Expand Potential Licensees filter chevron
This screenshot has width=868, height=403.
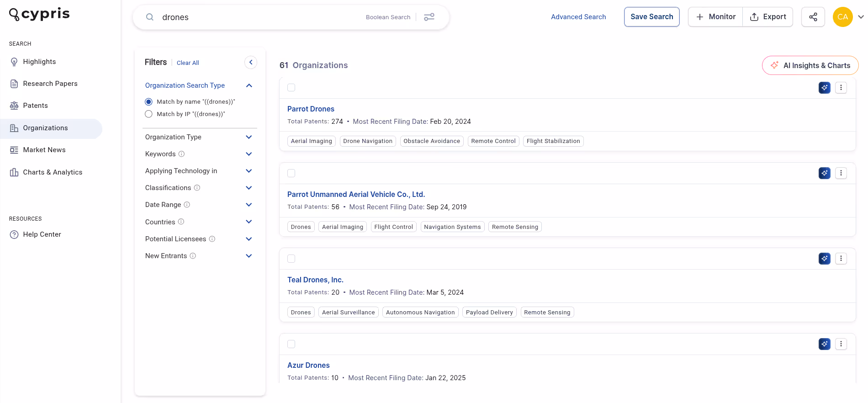[x=249, y=239]
